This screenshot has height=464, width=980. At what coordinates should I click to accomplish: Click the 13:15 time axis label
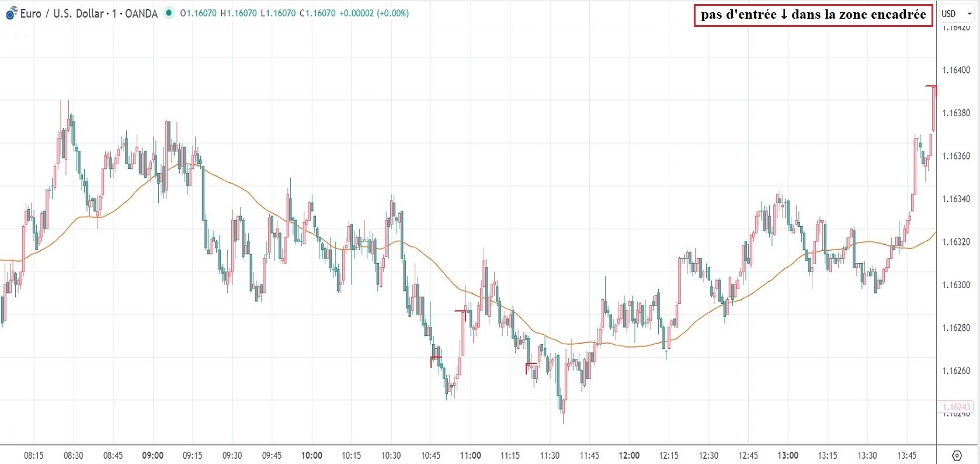tap(828, 456)
